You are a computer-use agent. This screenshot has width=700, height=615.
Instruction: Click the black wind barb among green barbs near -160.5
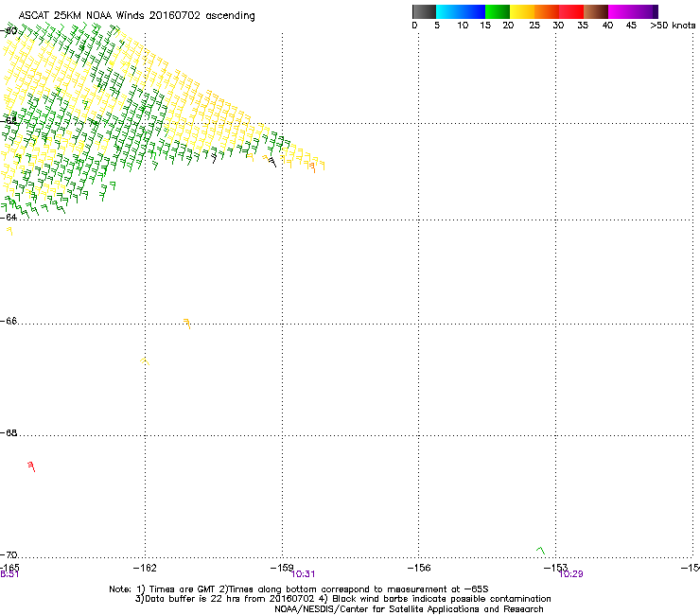214,158
